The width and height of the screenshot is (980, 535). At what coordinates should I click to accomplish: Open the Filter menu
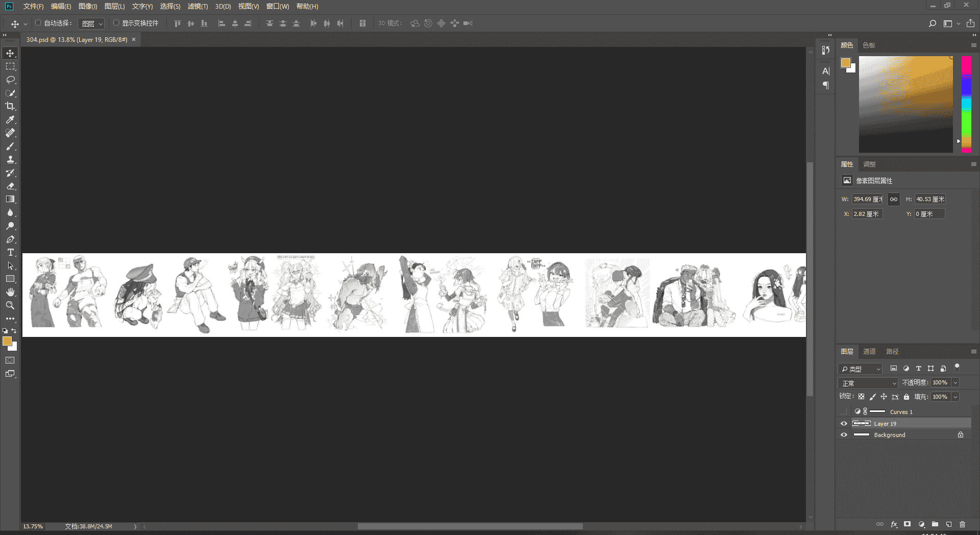click(x=198, y=6)
